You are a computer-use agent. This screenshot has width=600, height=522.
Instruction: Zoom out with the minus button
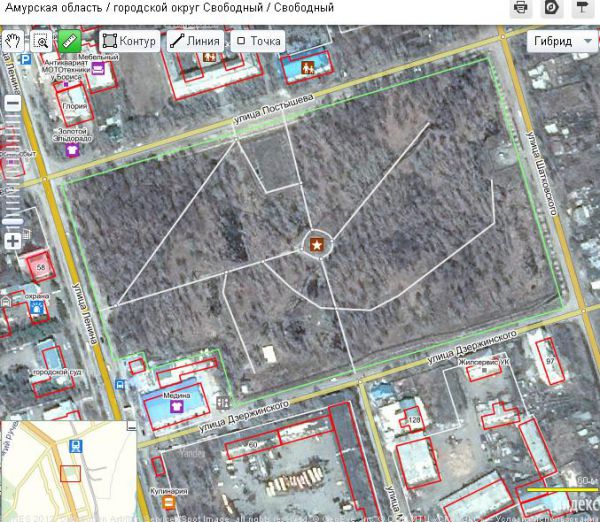13,103
